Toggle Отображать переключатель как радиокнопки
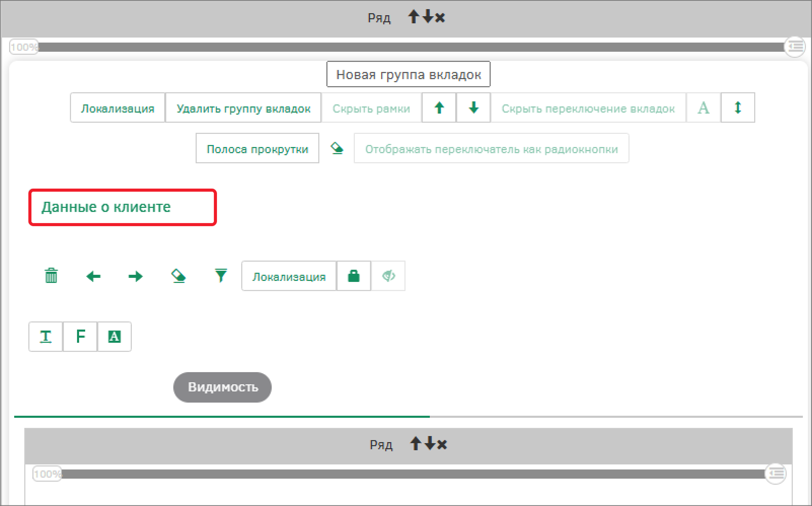 tap(491, 149)
